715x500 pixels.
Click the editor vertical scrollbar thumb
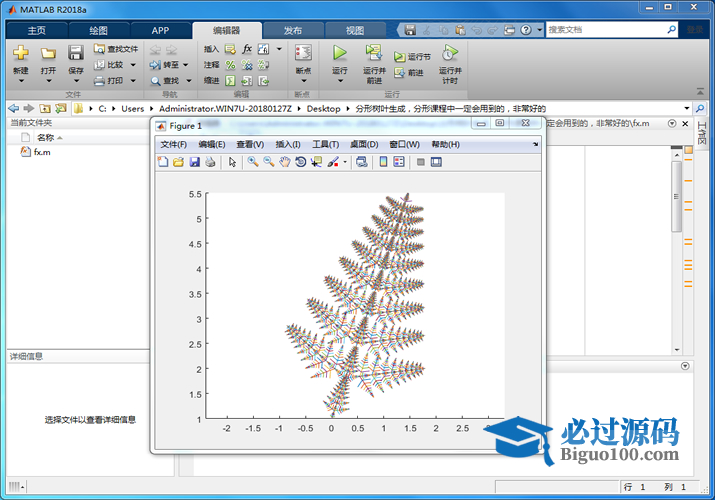pos(677,196)
